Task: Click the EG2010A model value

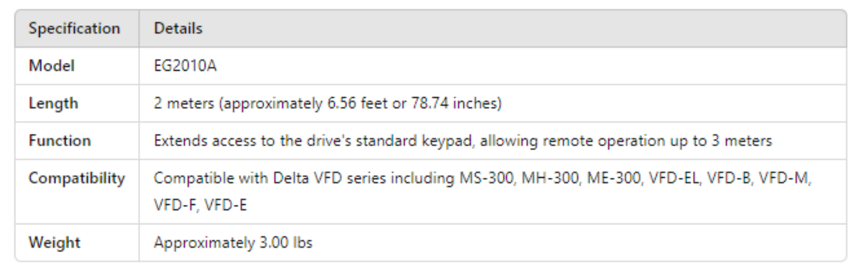Action: tap(185, 66)
